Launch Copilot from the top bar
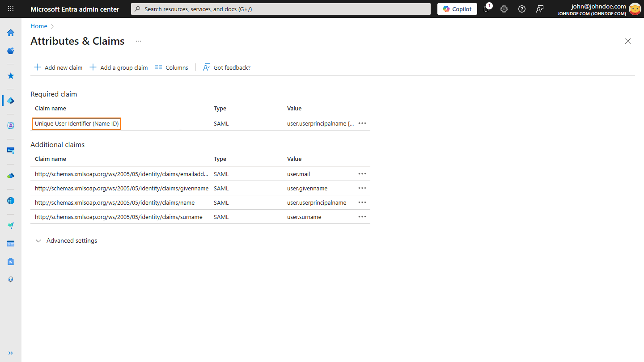 (457, 9)
